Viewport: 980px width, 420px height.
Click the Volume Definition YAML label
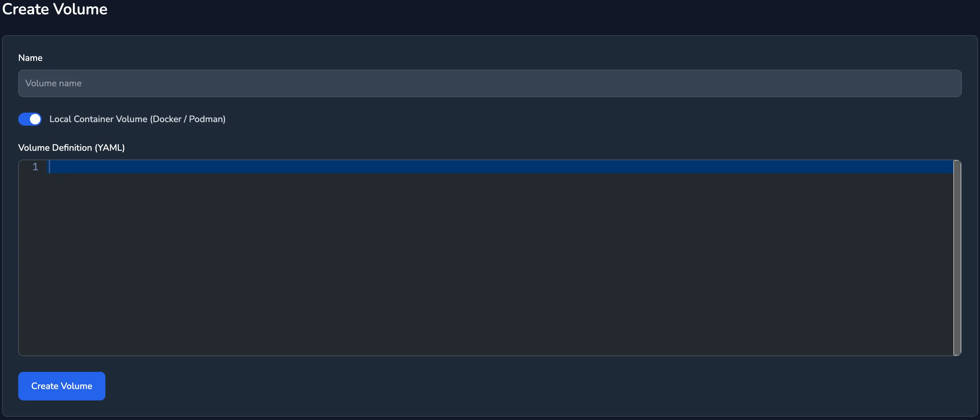(x=71, y=147)
